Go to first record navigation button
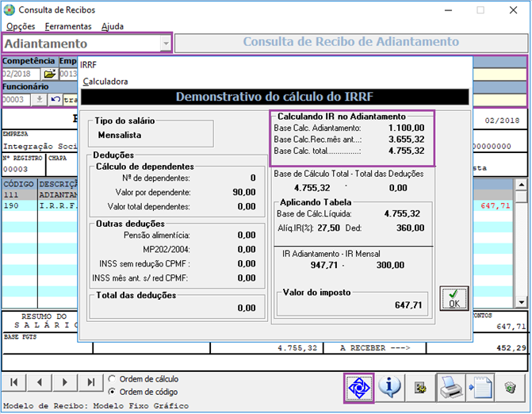The image size is (532, 414). pos(14,382)
